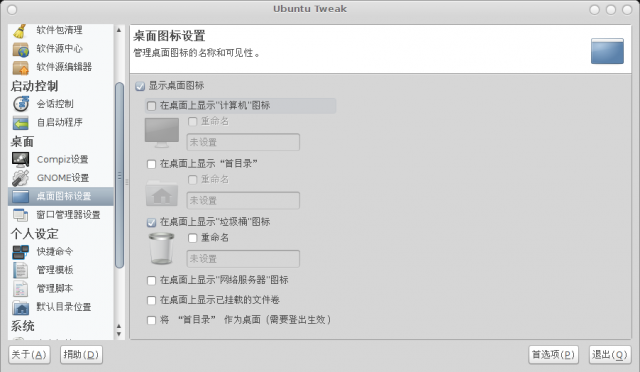Click the greyed computer monitor icon

[162, 133]
